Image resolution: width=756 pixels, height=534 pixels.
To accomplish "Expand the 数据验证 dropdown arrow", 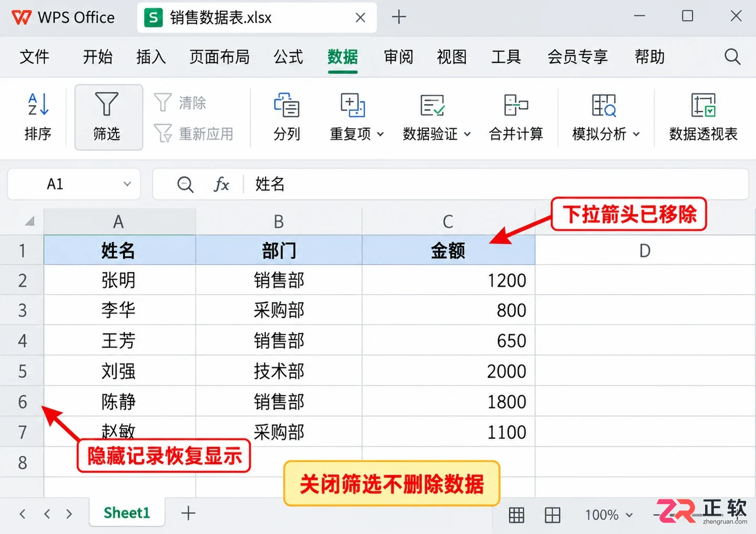I will point(467,134).
